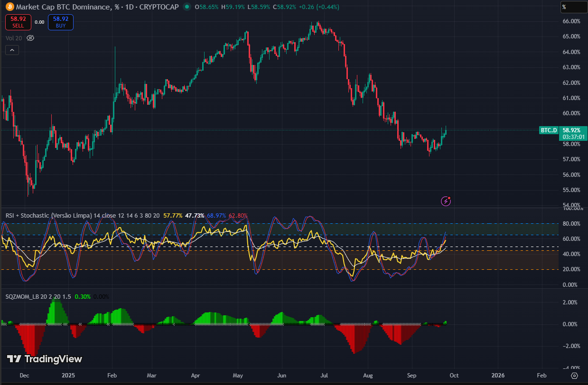Click the 2026 label on time axis

pos(498,375)
